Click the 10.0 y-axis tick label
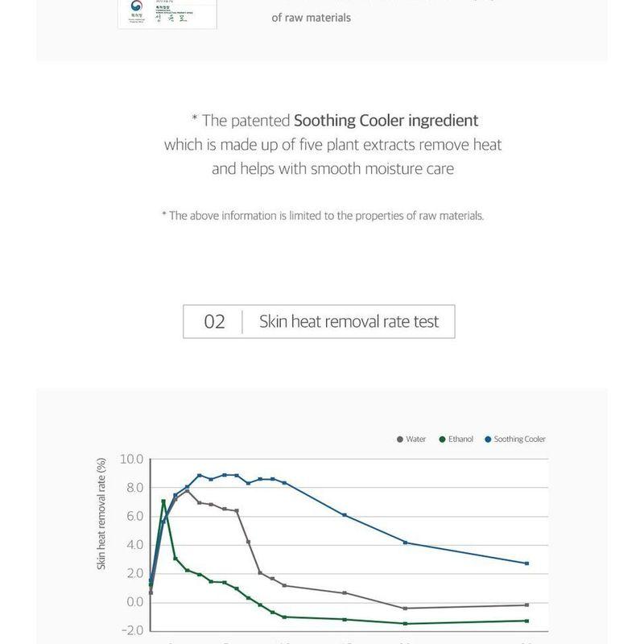 click(131, 459)
